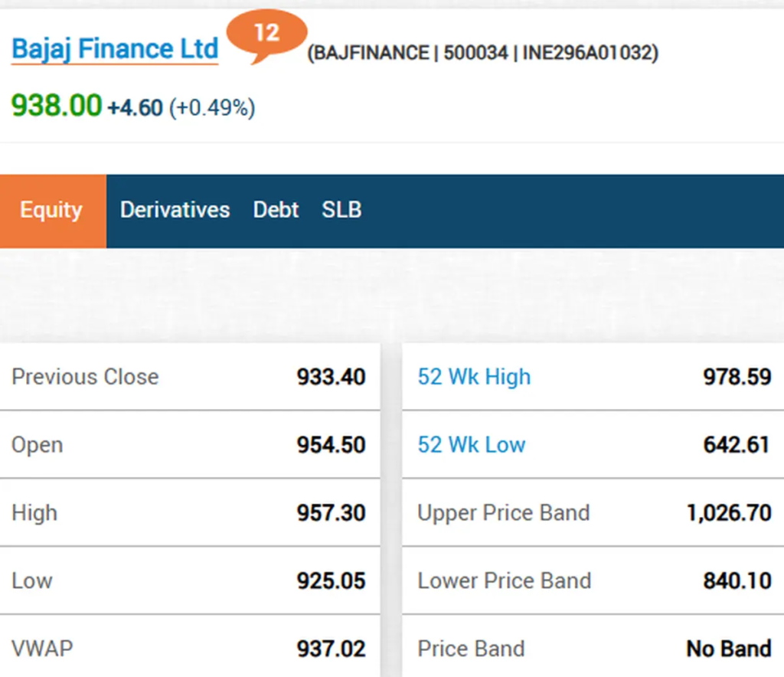This screenshot has width=784, height=677.
Task: Click the Low value 925.05
Action: [331, 581]
